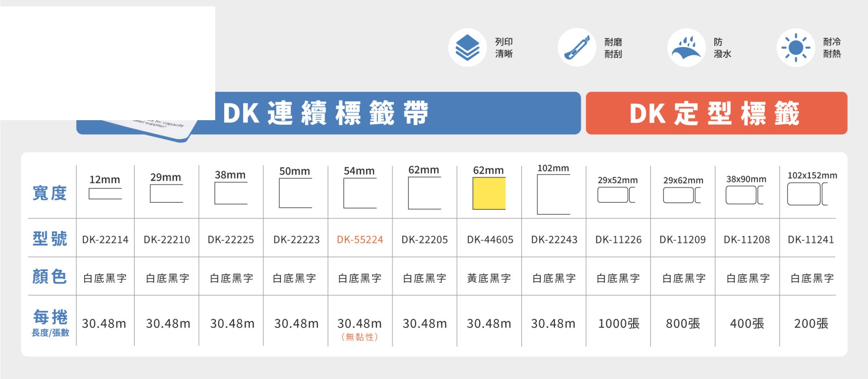Select the 54mm label shape outline
The width and height of the screenshot is (868, 379).
[x=360, y=193]
